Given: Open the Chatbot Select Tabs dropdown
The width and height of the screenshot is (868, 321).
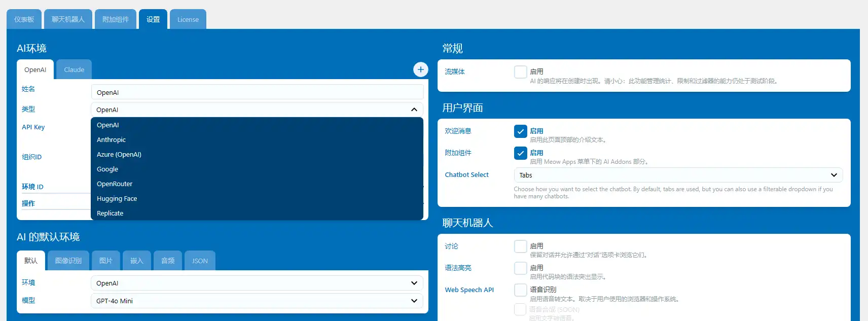Looking at the screenshot, I should (678, 175).
